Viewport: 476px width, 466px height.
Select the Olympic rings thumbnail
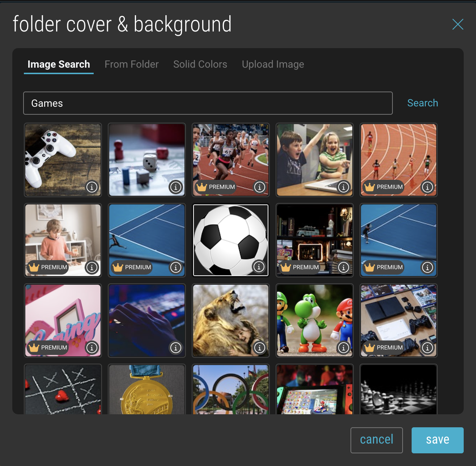pyautogui.click(x=231, y=389)
